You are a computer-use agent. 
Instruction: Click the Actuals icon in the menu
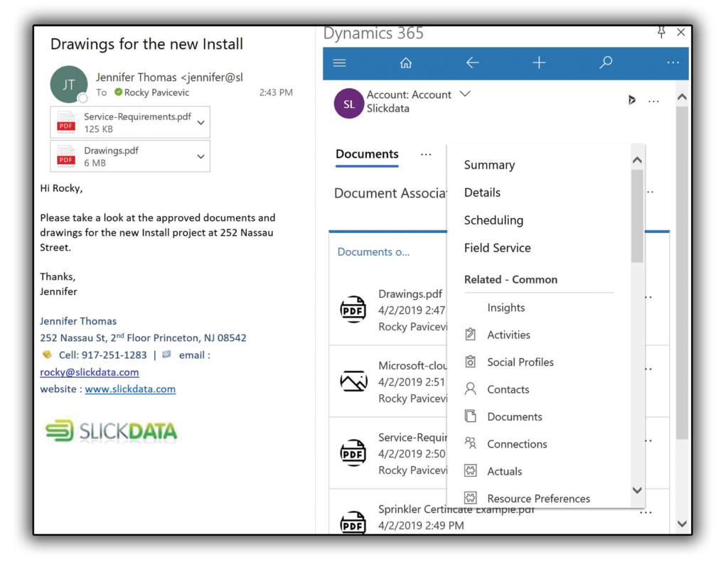(471, 470)
